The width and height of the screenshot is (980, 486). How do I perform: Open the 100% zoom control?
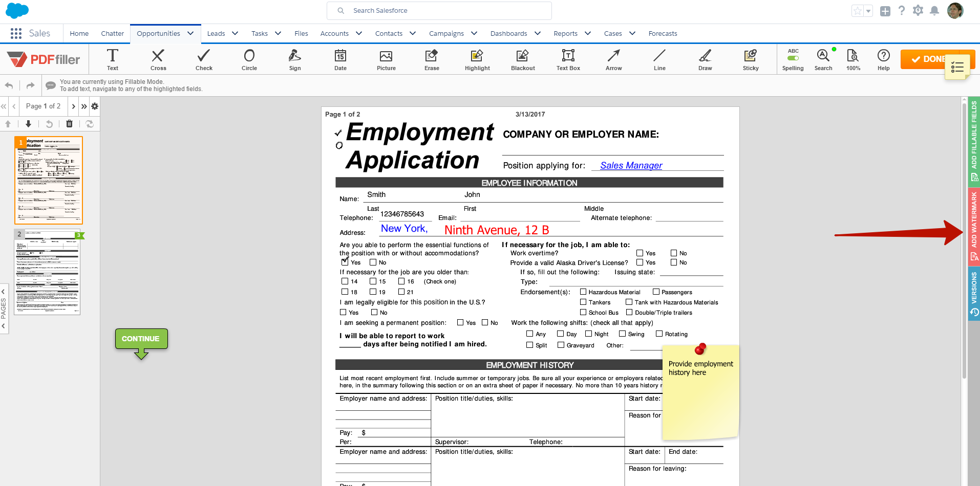(853, 59)
